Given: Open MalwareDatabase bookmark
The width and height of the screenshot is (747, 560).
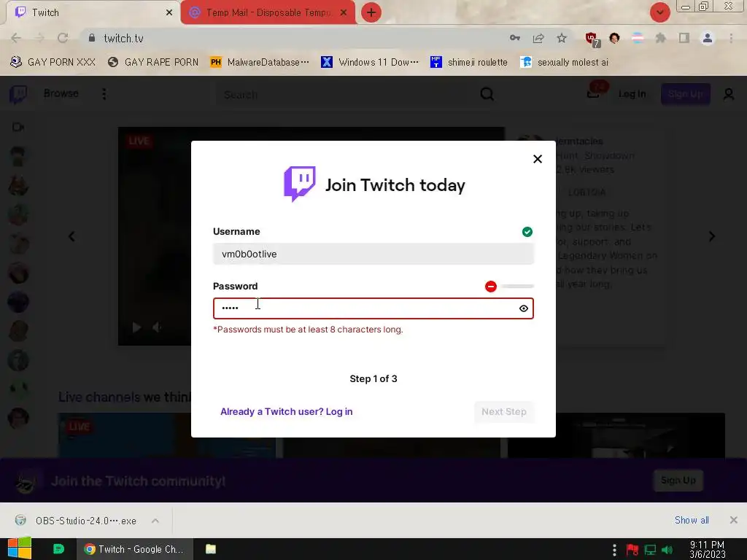Looking at the screenshot, I should coord(260,63).
